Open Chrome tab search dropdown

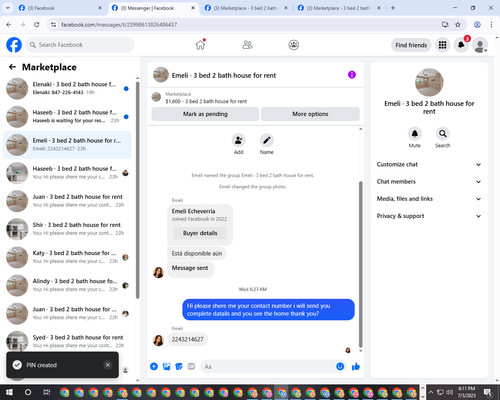7,8
